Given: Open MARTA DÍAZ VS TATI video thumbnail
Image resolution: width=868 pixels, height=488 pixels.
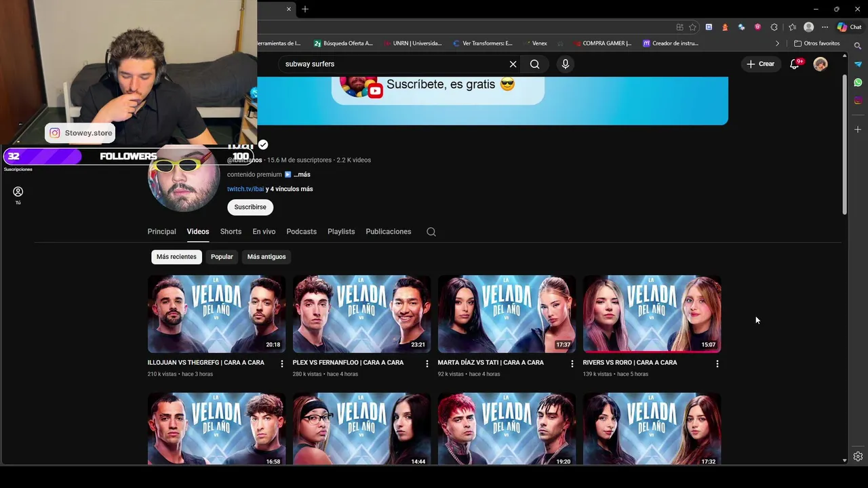Looking at the screenshot, I should point(507,314).
